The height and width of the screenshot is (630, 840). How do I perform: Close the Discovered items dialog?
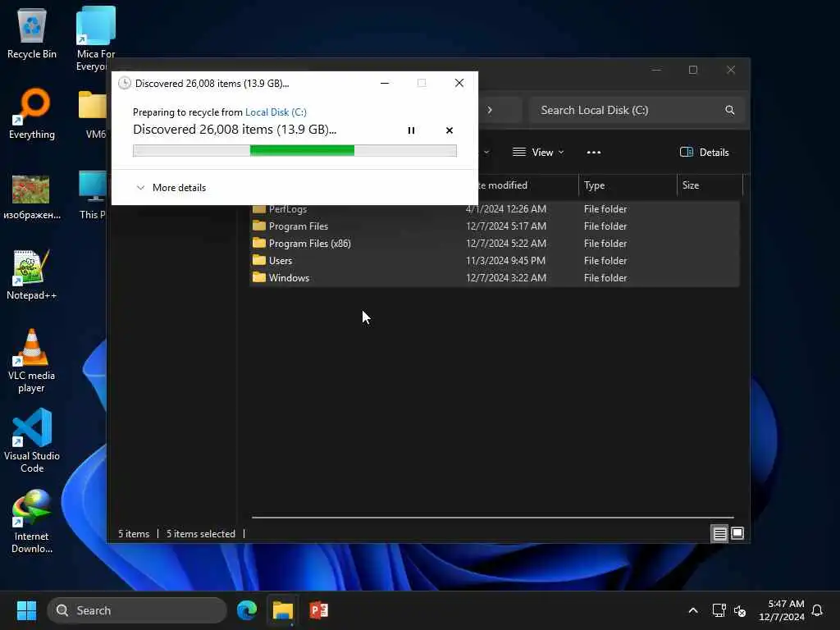pos(459,83)
